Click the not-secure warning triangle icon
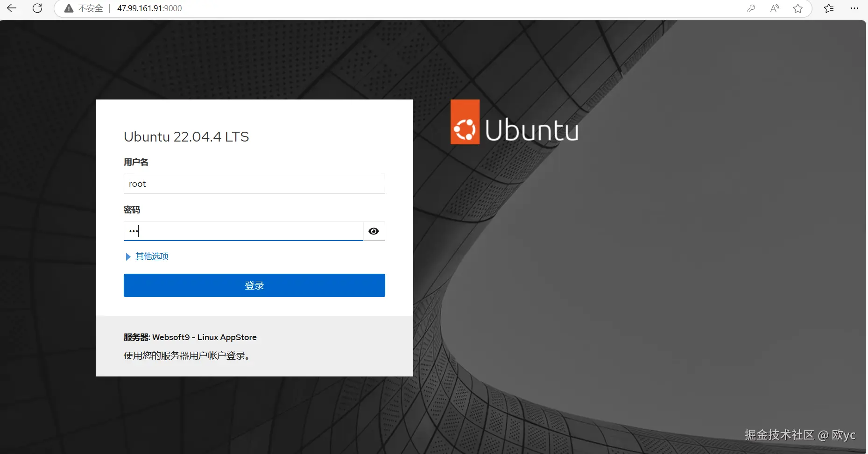This screenshot has height=454, width=868. click(69, 8)
